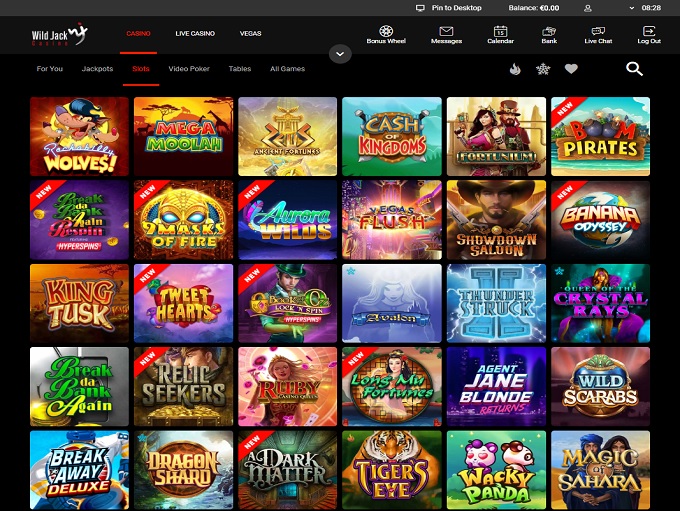Screen dimensions: 680x511
Task: Switch to the Casino tab
Action: click(x=138, y=33)
